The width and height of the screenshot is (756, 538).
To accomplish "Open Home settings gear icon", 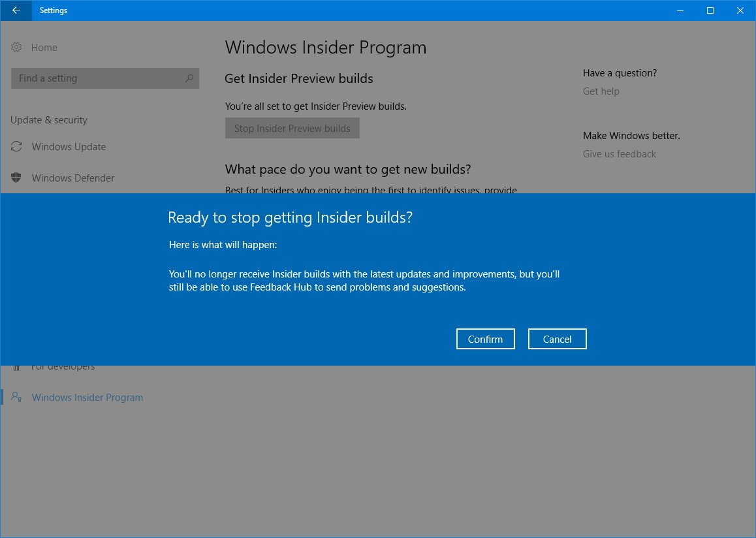I will tap(16, 47).
